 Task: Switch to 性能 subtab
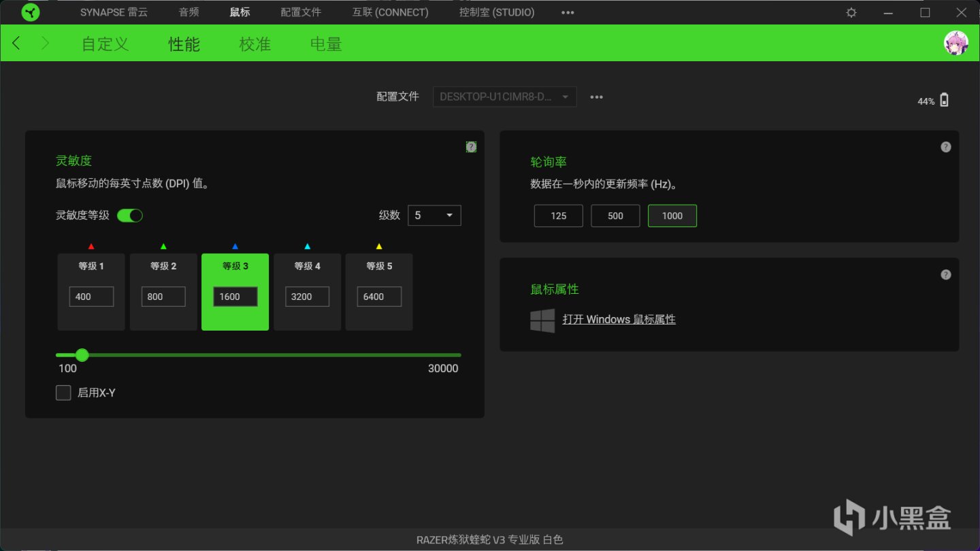[184, 44]
